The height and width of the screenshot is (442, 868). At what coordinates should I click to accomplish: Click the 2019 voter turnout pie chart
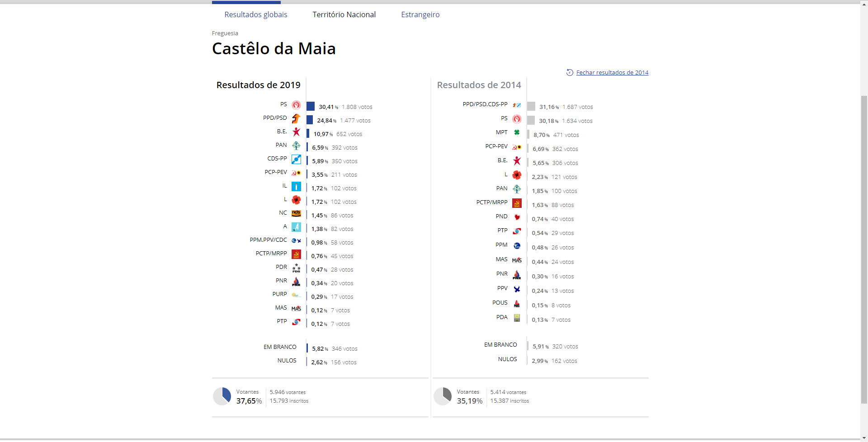[x=222, y=396]
